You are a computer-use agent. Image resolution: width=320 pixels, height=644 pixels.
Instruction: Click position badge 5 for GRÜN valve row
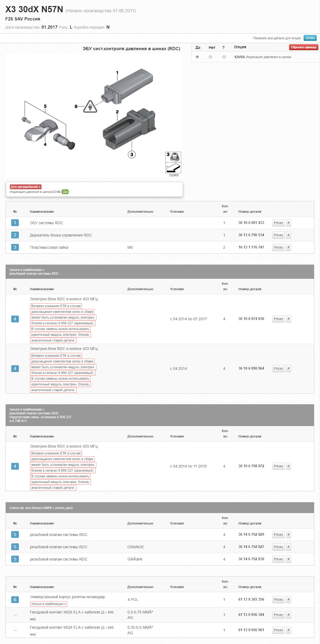click(15, 559)
